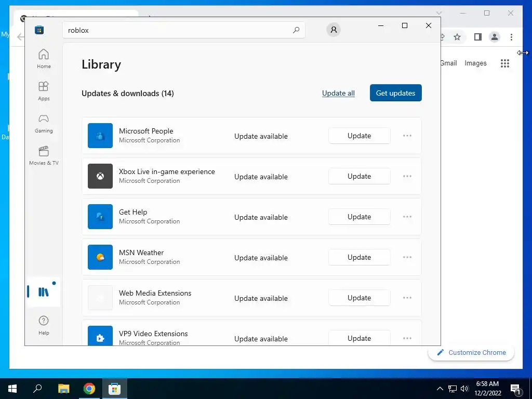This screenshot has width=532, height=399.
Task: Update the Get Help app
Action: click(x=360, y=217)
